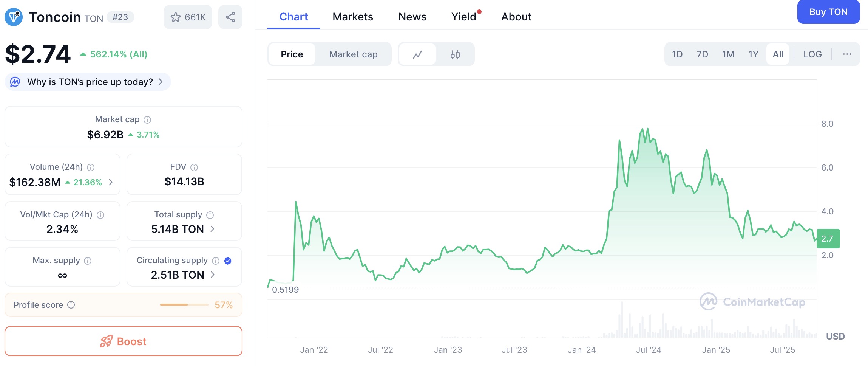Screen dimensions: 868x366
Task: Open the Yield tab
Action: click(x=463, y=17)
